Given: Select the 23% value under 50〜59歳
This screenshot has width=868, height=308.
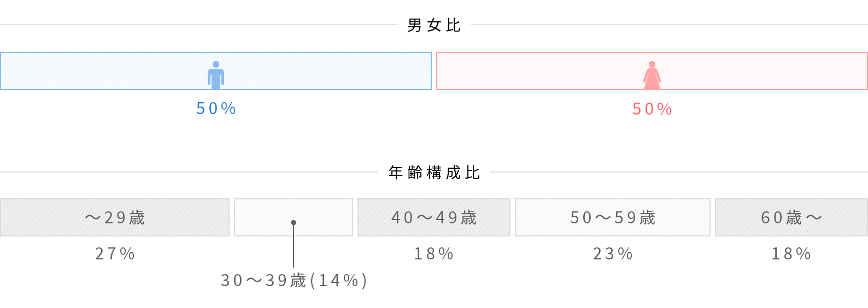Looking at the screenshot, I should (613, 254).
